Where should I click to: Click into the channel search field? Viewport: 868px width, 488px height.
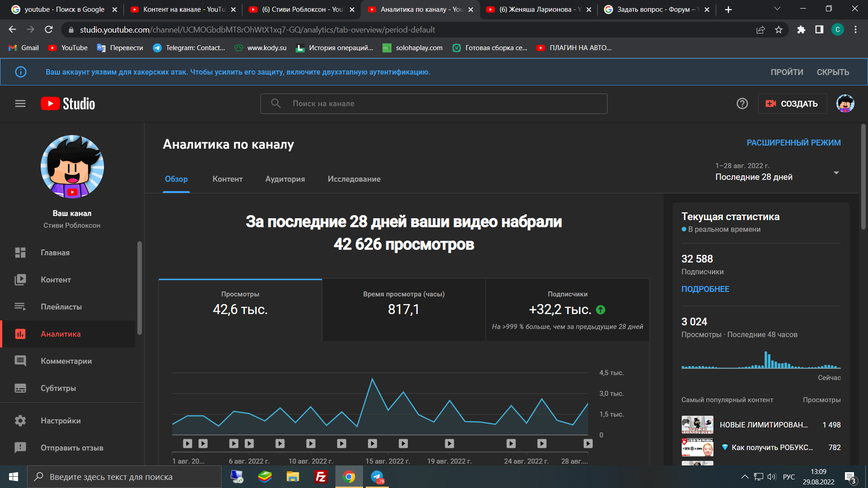(433, 103)
